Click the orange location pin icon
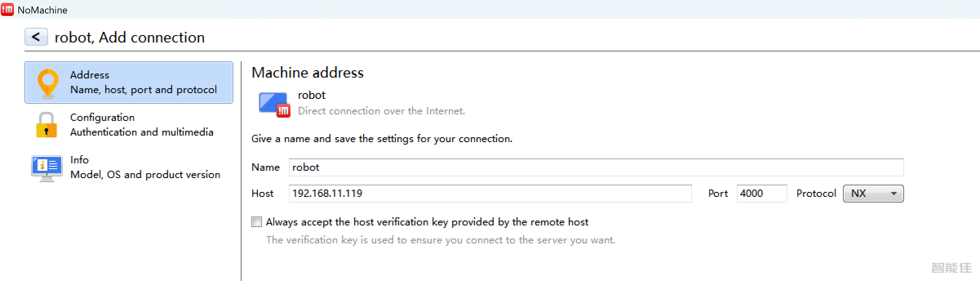Viewport: 980px width, 281px height. tap(48, 83)
